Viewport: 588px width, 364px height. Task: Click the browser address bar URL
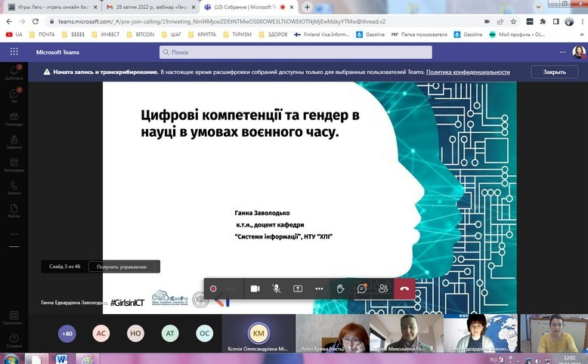[221, 22]
